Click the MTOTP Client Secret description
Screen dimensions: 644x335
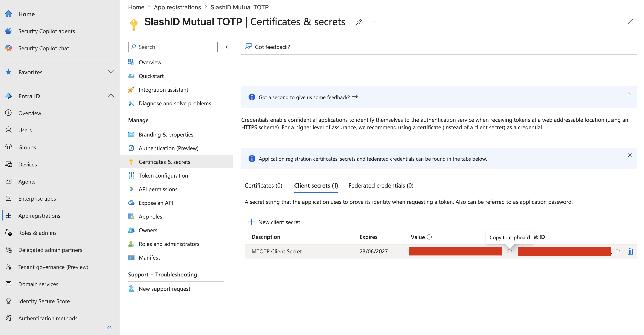coord(277,251)
